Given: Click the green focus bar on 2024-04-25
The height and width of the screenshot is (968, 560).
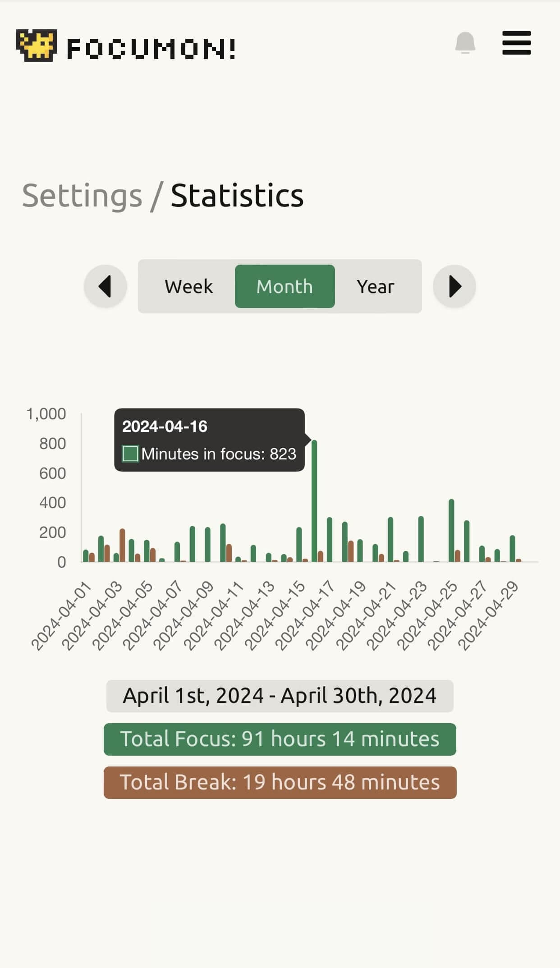Looking at the screenshot, I should point(451,531).
